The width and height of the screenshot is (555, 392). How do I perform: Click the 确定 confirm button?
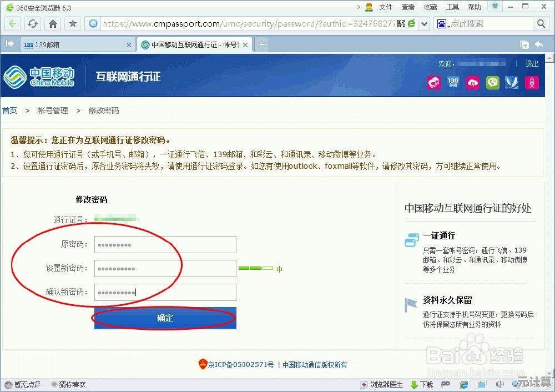coord(165,318)
